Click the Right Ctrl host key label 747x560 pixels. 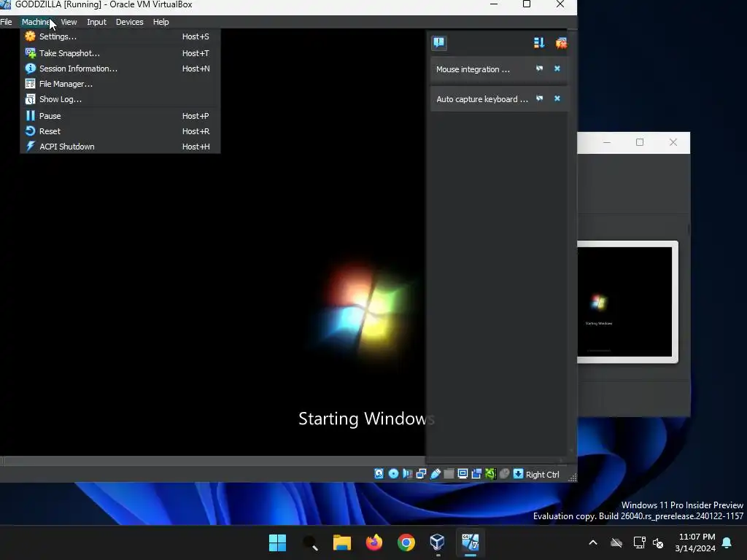point(543,475)
